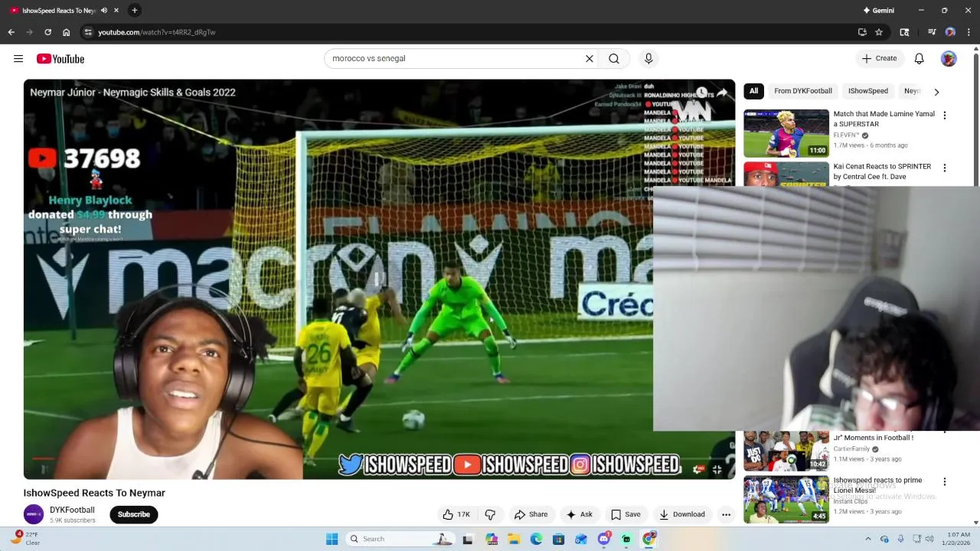The image size is (980, 551).
Task: Go back in browser history
Action: tap(11, 32)
